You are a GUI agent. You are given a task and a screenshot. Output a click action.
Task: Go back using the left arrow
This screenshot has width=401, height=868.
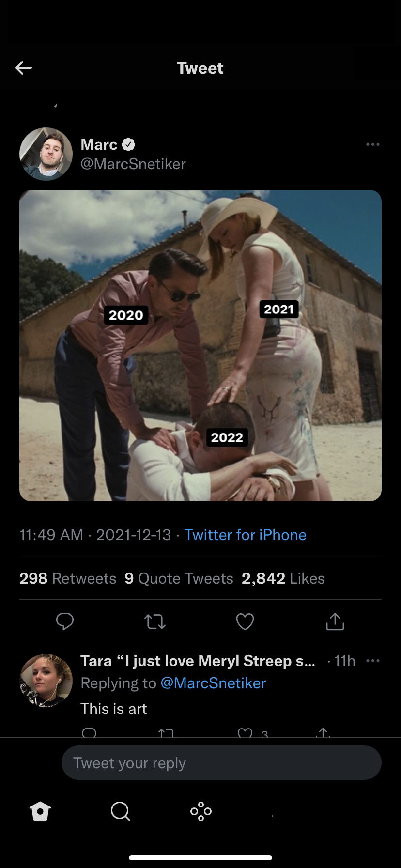click(x=24, y=68)
